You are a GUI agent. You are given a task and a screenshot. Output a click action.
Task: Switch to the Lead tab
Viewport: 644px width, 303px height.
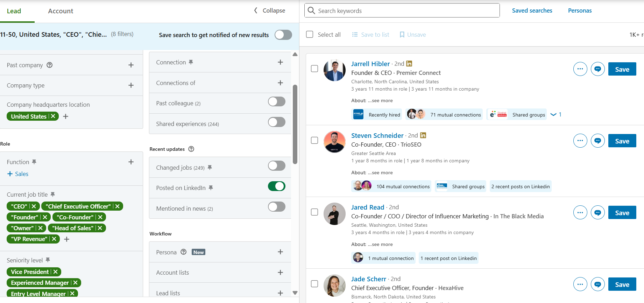tap(14, 11)
